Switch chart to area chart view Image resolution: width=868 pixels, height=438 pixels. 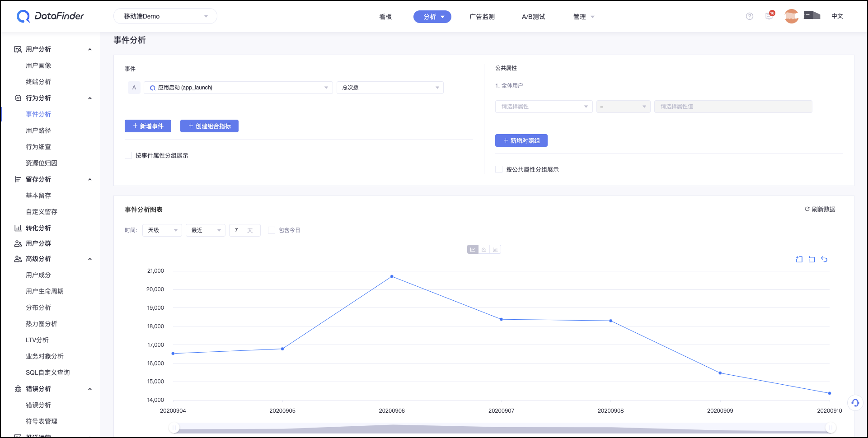tap(484, 250)
